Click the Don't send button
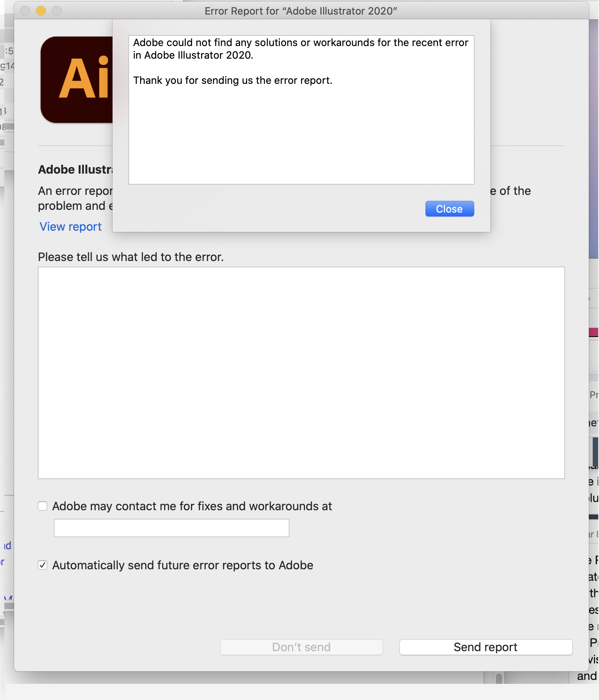This screenshot has height=700, width=599. (301, 647)
